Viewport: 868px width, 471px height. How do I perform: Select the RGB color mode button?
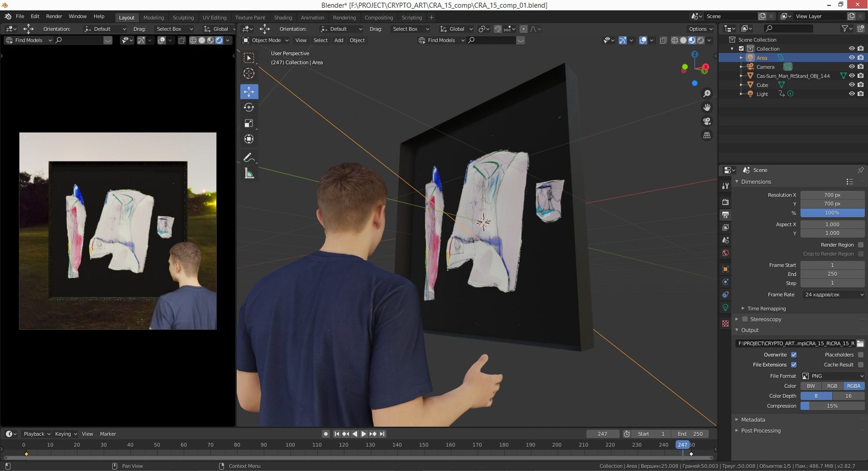tap(832, 386)
